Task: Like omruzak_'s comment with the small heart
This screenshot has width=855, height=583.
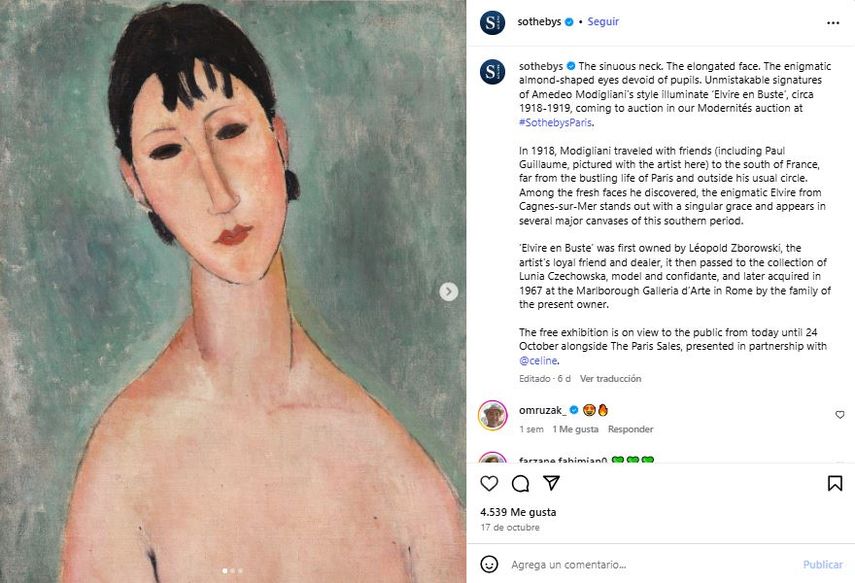Action: click(x=839, y=412)
